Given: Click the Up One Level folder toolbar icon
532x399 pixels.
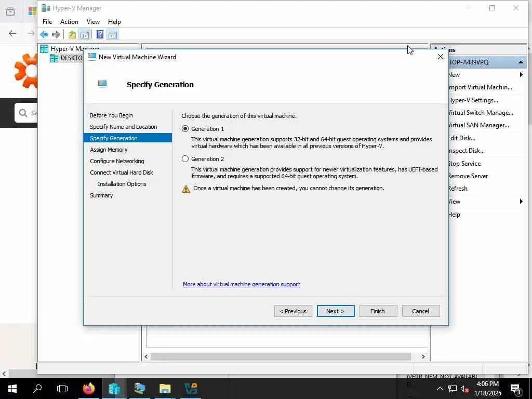Looking at the screenshot, I should 72,34.
